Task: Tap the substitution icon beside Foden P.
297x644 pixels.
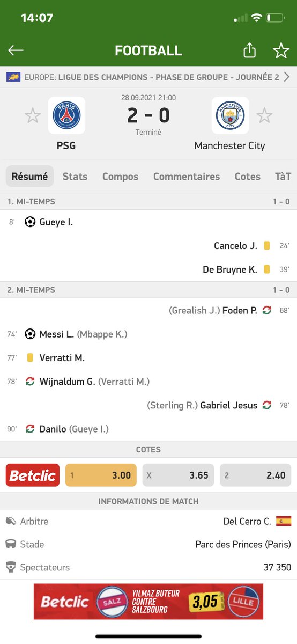Action: click(266, 310)
